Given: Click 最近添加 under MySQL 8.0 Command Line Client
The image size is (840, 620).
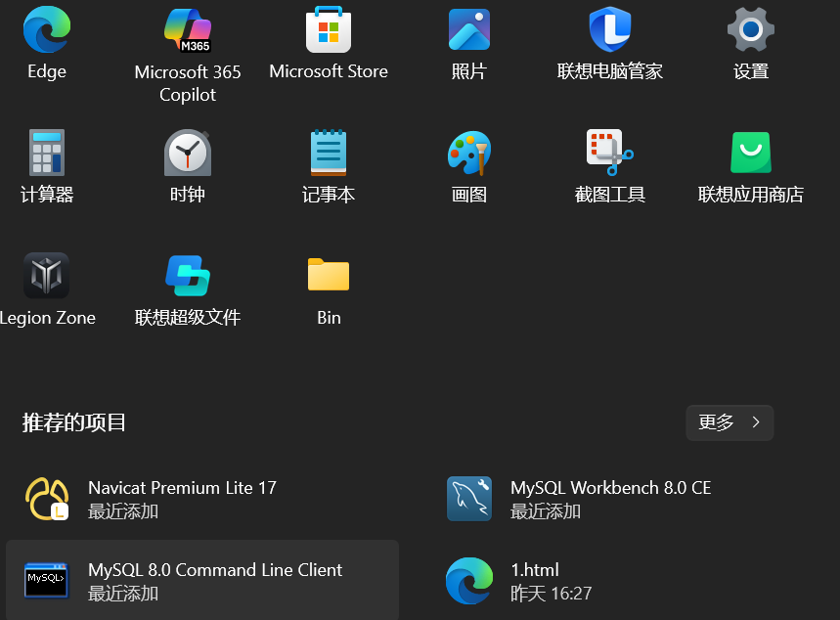Looking at the screenshot, I should pos(123,594).
